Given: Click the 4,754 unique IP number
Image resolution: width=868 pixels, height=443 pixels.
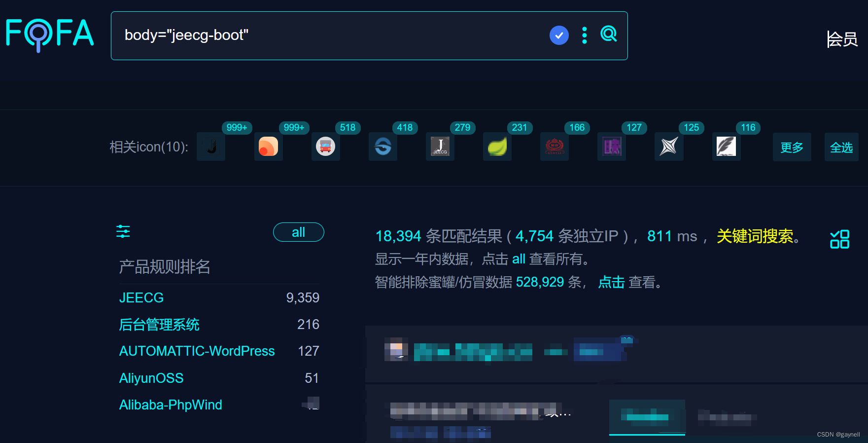Looking at the screenshot, I should [x=534, y=236].
